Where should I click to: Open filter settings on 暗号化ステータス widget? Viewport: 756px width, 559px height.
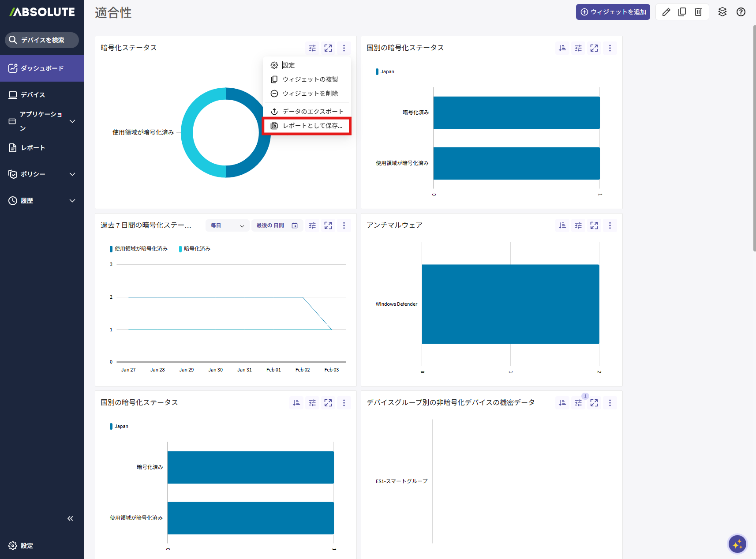pyautogui.click(x=312, y=48)
